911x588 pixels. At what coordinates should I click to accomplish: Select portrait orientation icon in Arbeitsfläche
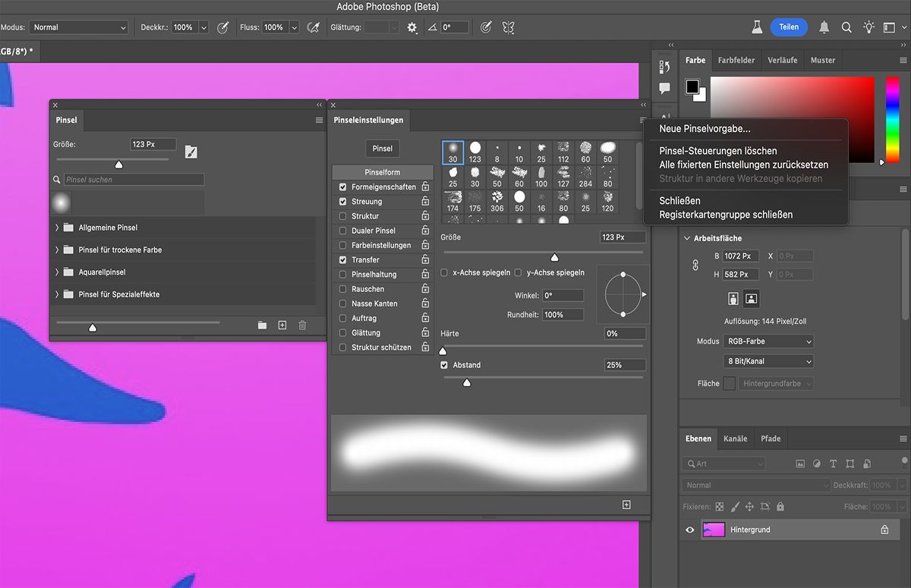tap(733, 298)
